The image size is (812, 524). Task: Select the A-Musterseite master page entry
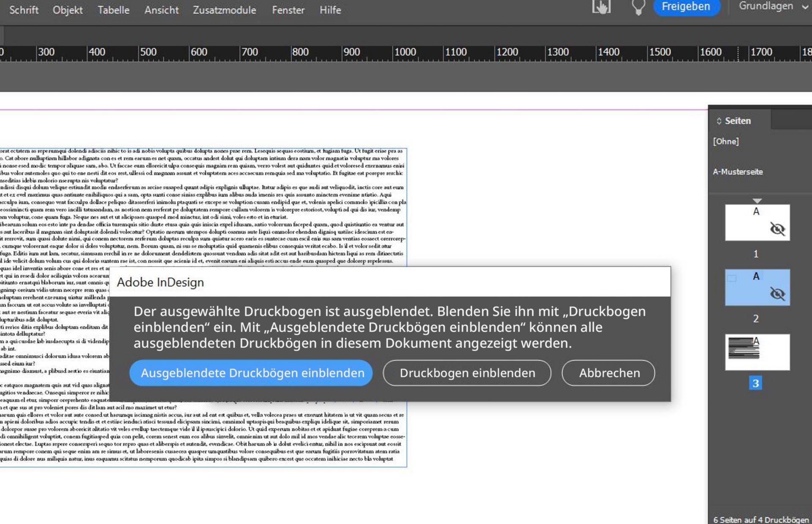tap(738, 172)
